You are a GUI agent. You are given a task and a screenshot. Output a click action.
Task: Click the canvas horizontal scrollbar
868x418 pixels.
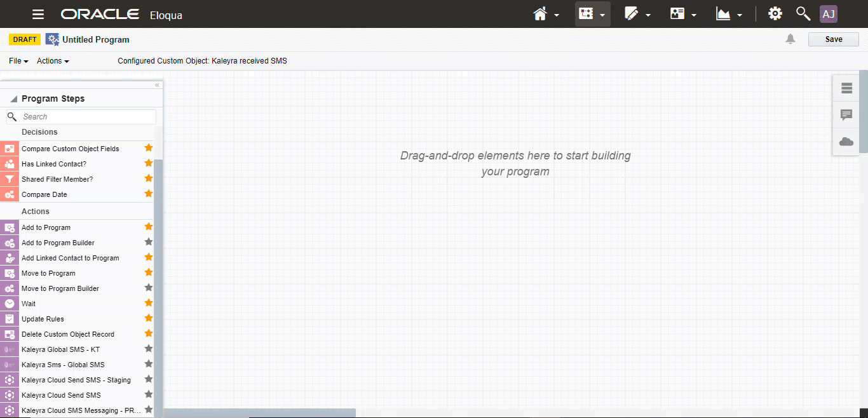coord(259,413)
